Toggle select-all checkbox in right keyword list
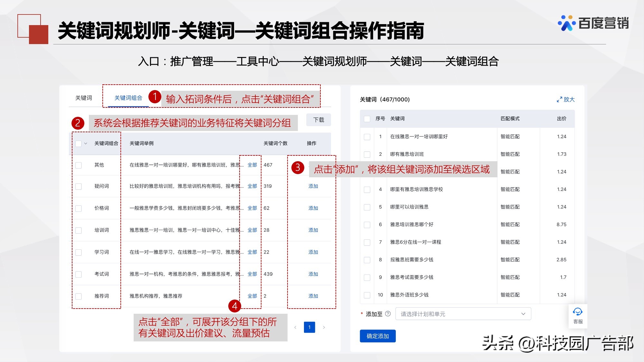This screenshot has width=644, height=362. click(x=367, y=118)
